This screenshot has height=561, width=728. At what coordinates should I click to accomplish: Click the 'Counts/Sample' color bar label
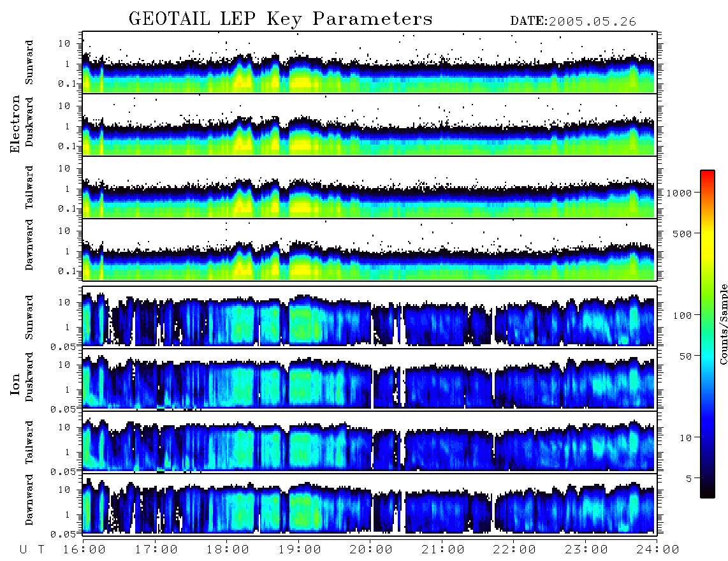pyautogui.click(x=724, y=324)
